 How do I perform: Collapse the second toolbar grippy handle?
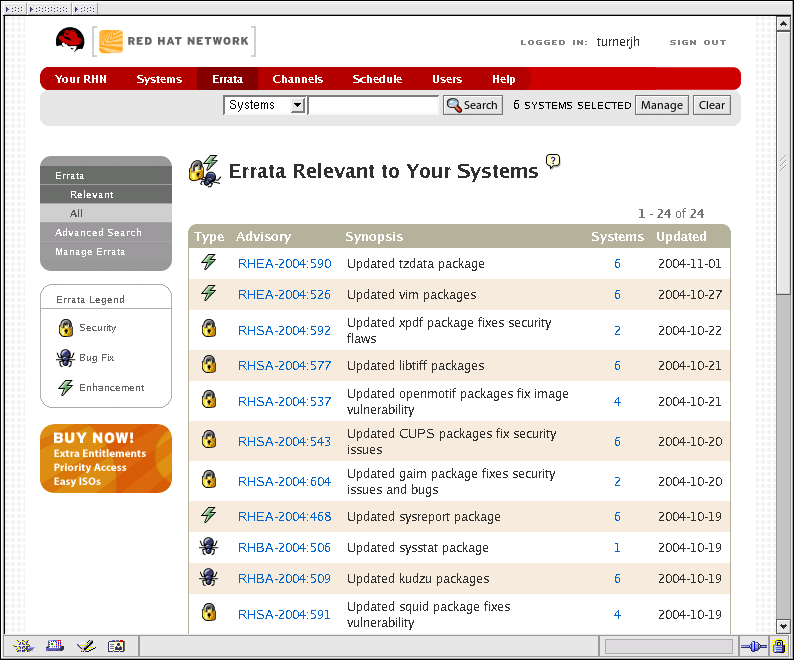point(49,9)
